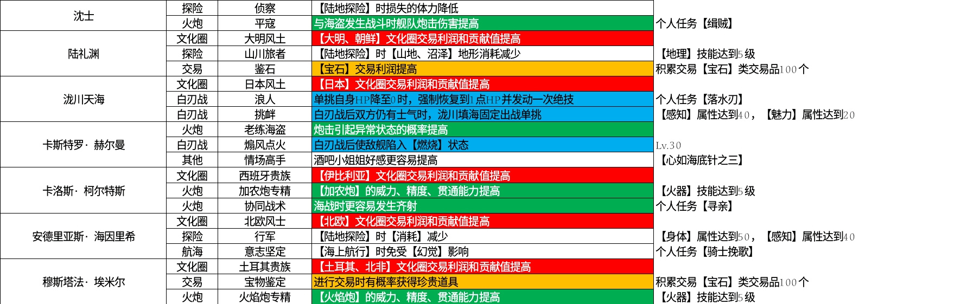Select the orange cell 进行交易时有概率获得珍贵道具
980x304 pixels.
(482, 282)
